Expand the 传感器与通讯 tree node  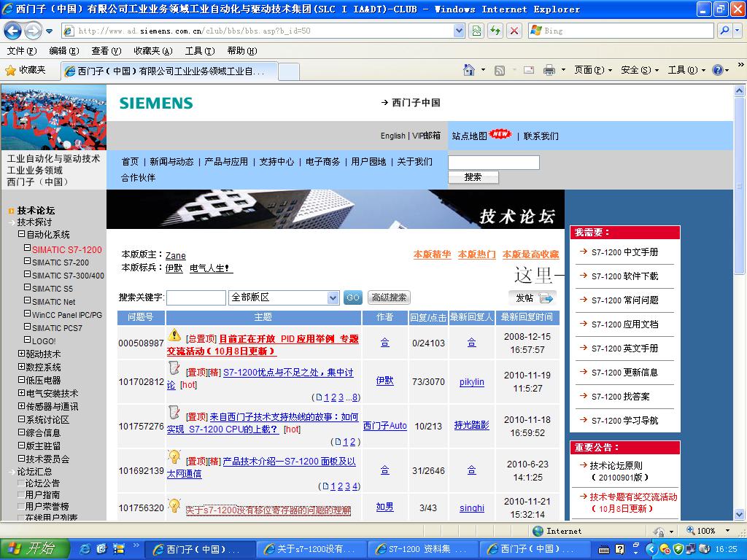point(21,406)
